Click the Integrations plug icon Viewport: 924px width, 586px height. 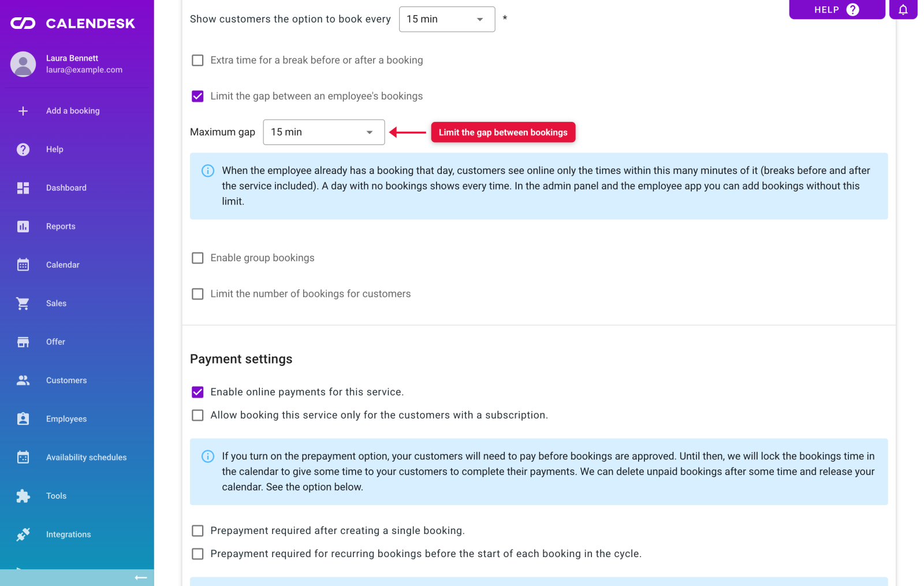(23, 535)
